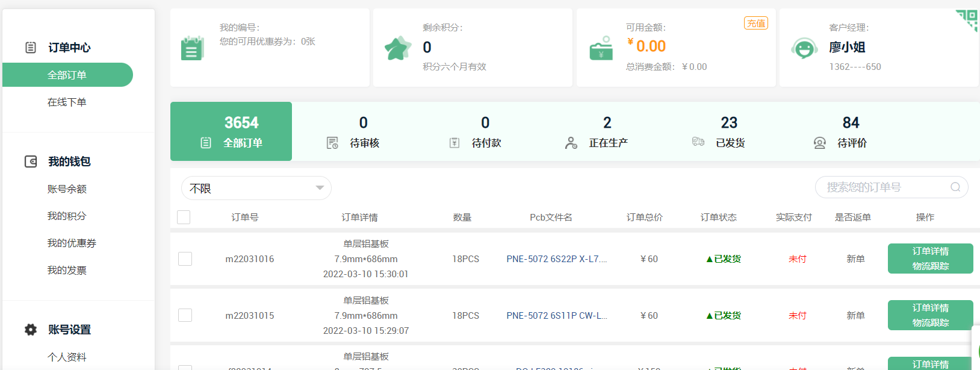Open the 已发货 orders tab
Viewport: 980px width, 370px height.
point(719,131)
